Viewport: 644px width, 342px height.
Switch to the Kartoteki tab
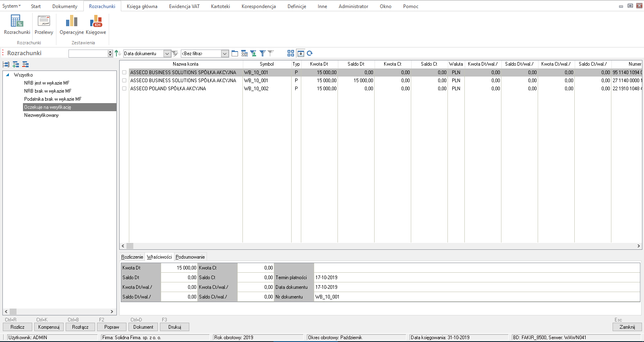pyautogui.click(x=221, y=6)
